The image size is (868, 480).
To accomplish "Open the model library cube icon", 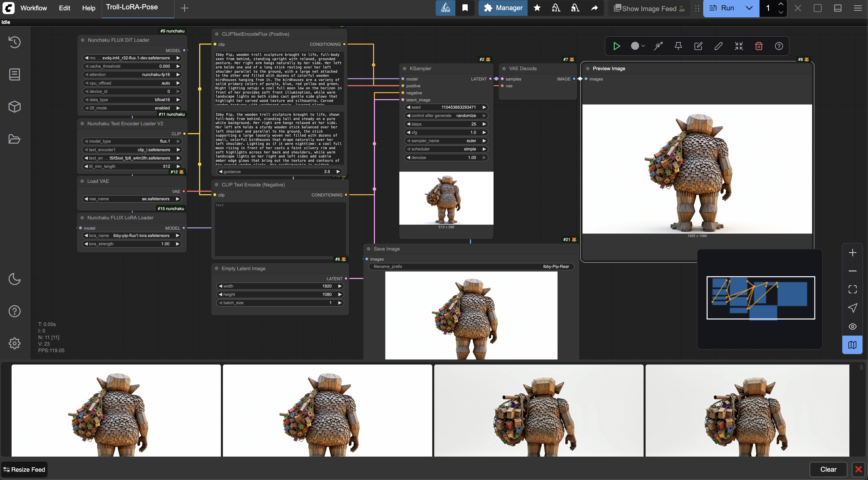I will click(15, 107).
